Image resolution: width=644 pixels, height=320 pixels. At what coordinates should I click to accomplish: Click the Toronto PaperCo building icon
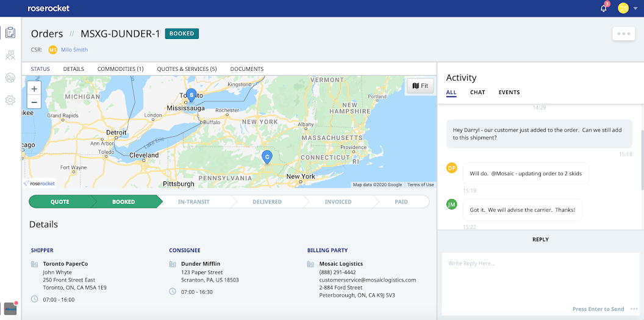tap(35, 264)
